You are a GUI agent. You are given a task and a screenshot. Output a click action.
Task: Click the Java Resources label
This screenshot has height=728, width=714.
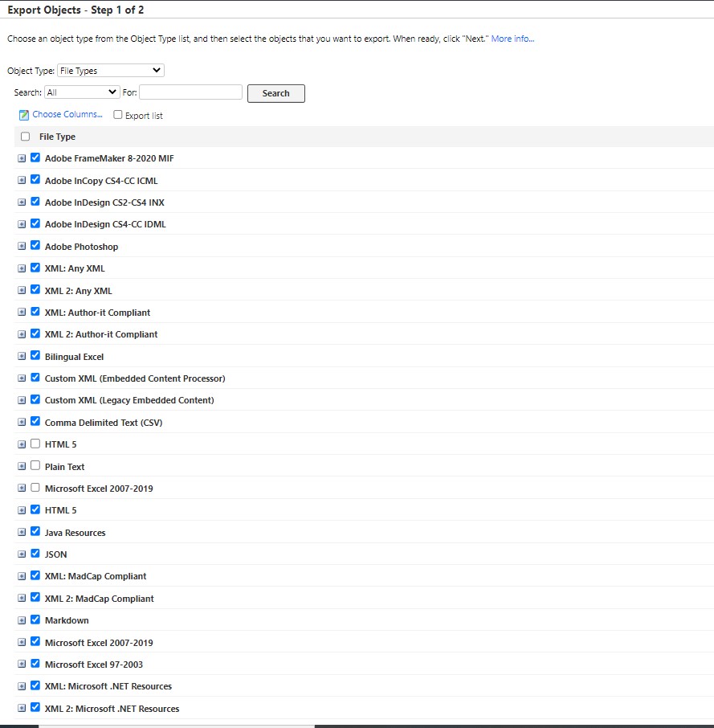click(x=75, y=533)
